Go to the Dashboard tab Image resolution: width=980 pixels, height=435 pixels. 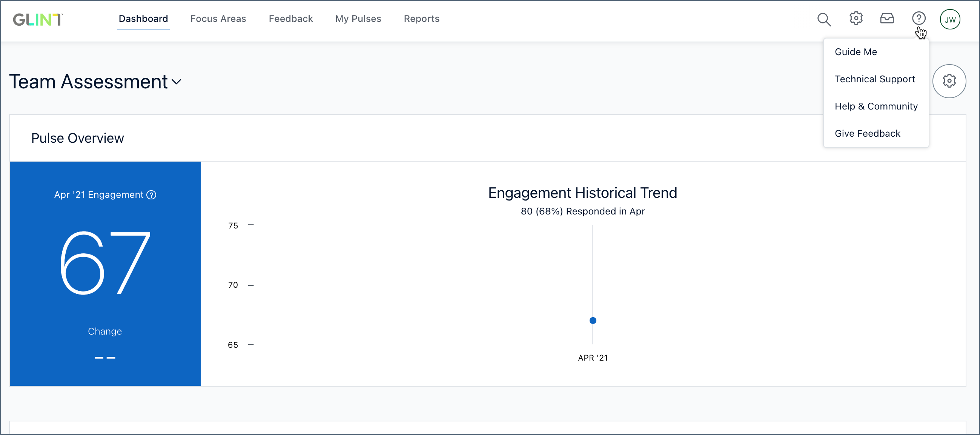[143, 19]
